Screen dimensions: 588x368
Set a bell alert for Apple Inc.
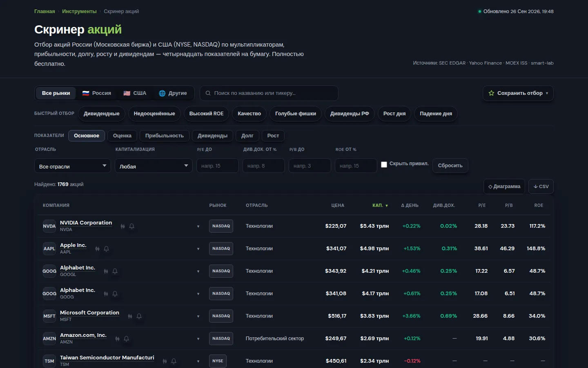106,249
